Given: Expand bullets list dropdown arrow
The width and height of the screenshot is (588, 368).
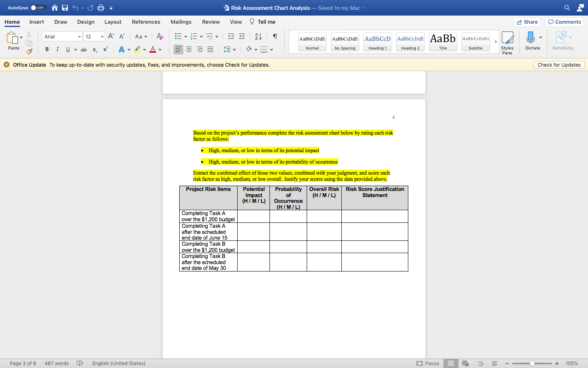Looking at the screenshot, I should [186, 37].
